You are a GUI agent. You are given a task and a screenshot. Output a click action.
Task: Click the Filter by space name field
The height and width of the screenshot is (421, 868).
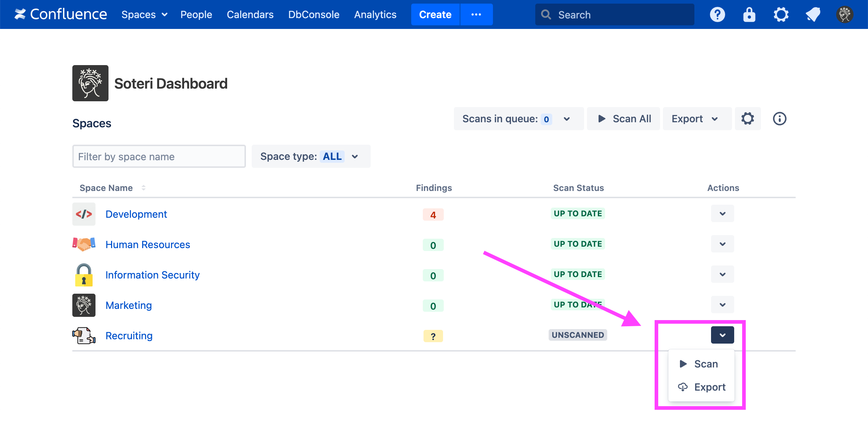click(x=159, y=156)
